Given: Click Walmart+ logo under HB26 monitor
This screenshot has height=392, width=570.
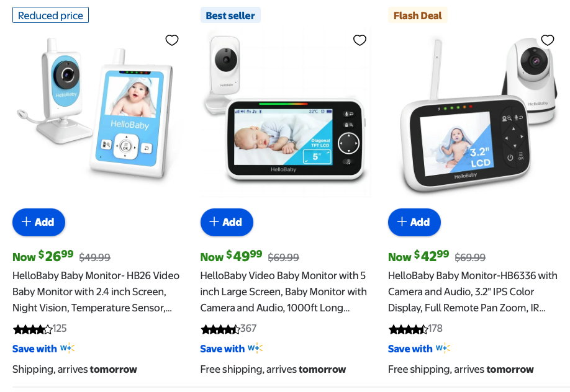Looking at the screenshot, I should 67,348.
